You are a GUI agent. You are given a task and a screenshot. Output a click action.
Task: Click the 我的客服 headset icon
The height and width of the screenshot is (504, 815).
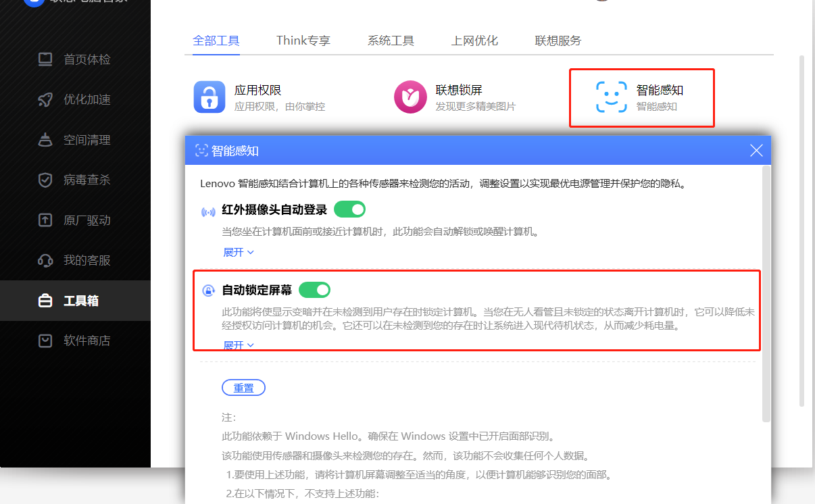45,260
